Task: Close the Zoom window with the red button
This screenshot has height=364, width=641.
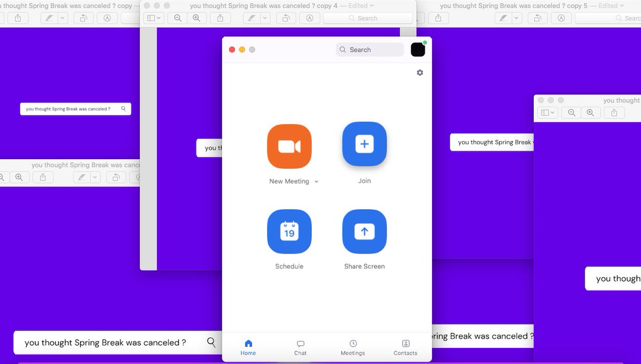Action: (232, 50)
